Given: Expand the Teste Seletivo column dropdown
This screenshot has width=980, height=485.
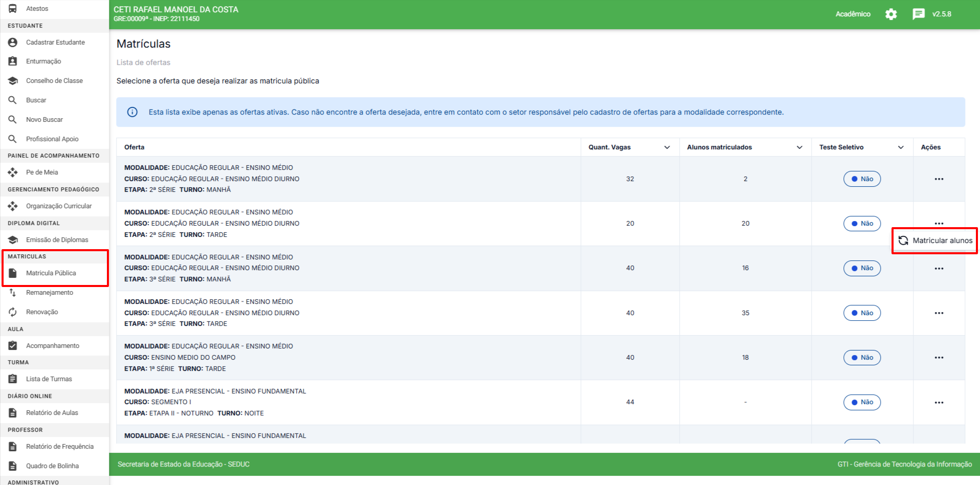Looking at the screenshot, I should click(900, 147).
